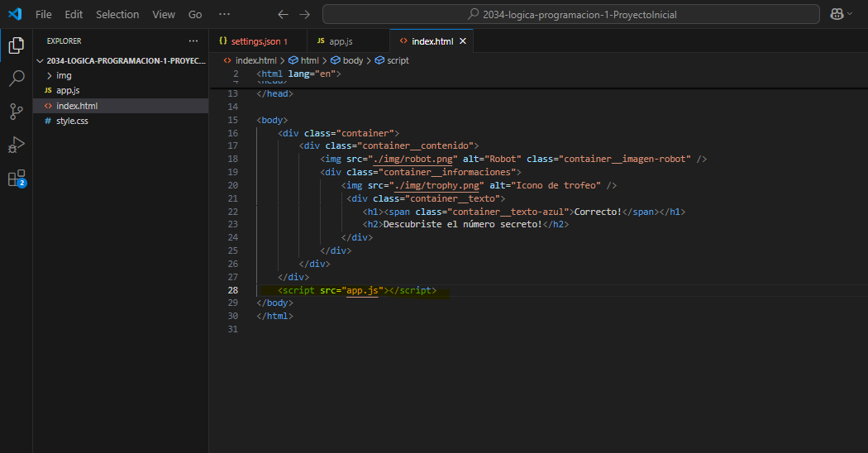Click the command center search box
868x453 pixels.
[570, 14]
